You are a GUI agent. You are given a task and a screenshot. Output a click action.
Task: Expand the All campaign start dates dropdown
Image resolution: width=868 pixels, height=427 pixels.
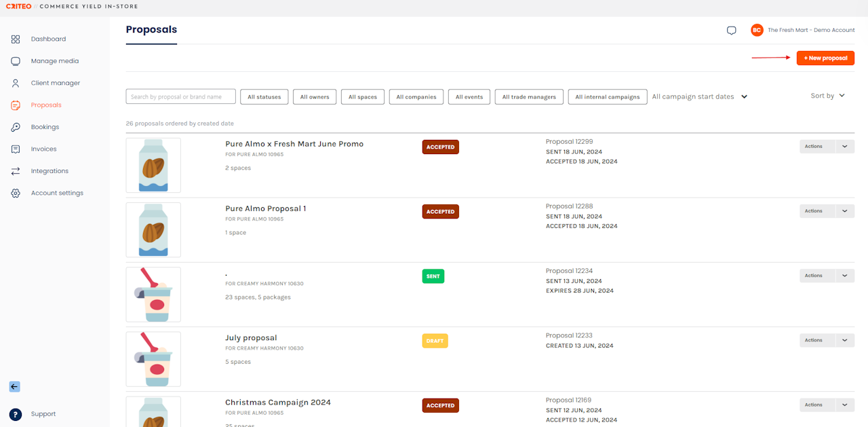(x=700, y=96)
